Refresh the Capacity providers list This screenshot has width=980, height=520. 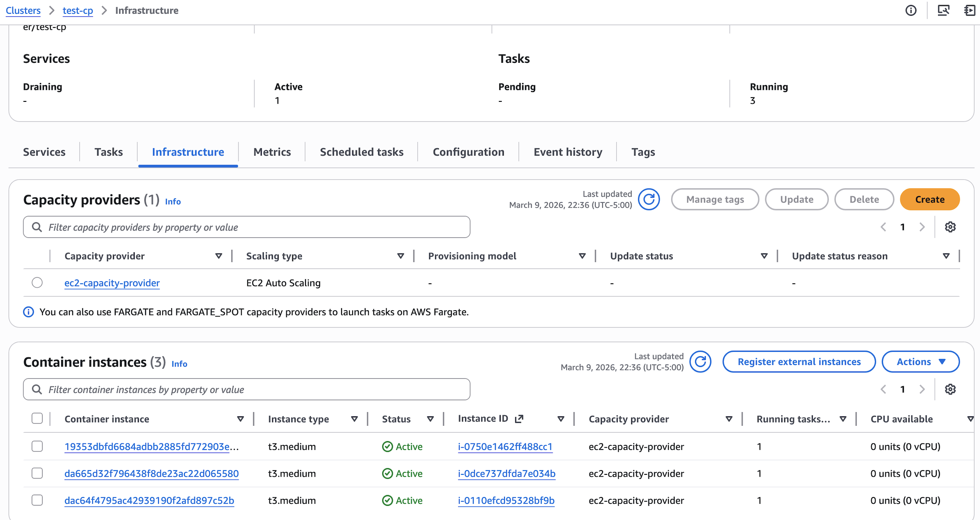(x=649, y=199)
